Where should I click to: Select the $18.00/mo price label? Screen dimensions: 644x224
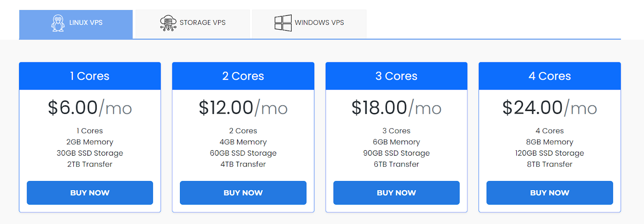pos(396,108)
